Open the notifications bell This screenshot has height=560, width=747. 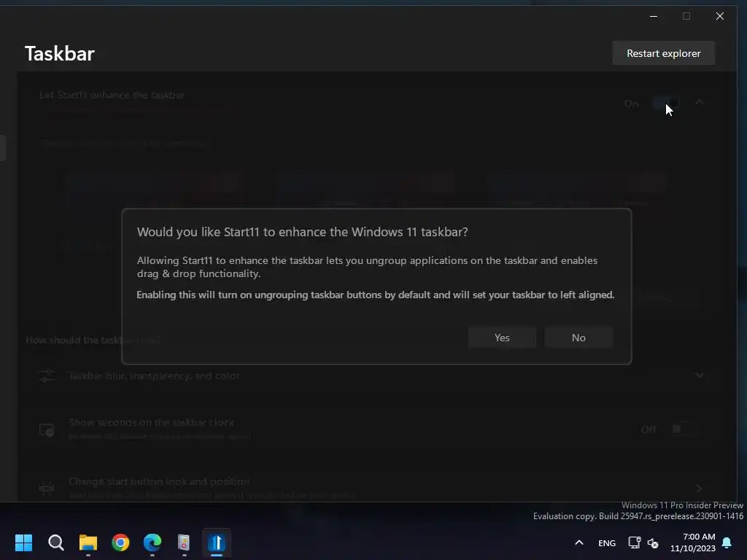click(x=727, y=542)
